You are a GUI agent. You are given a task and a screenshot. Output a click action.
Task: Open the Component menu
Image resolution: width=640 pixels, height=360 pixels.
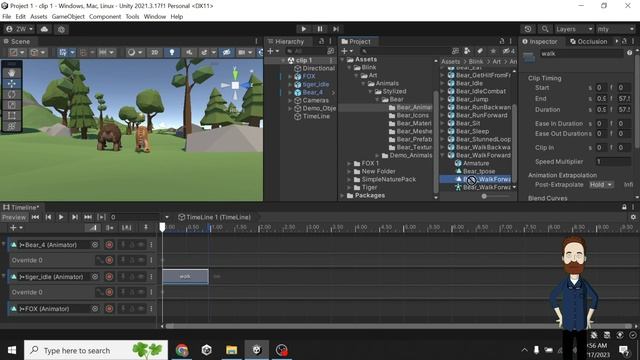click(105, 17)
